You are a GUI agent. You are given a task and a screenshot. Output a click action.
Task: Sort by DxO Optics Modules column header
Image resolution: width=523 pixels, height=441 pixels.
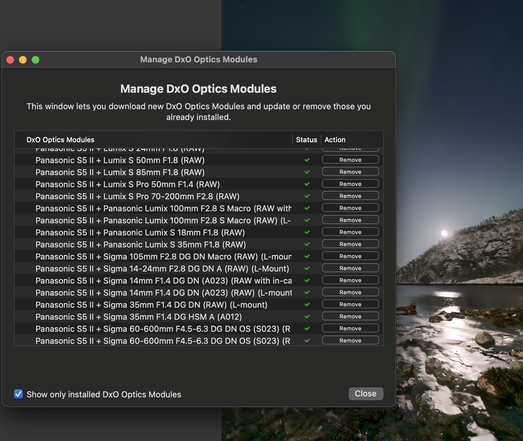60,140
